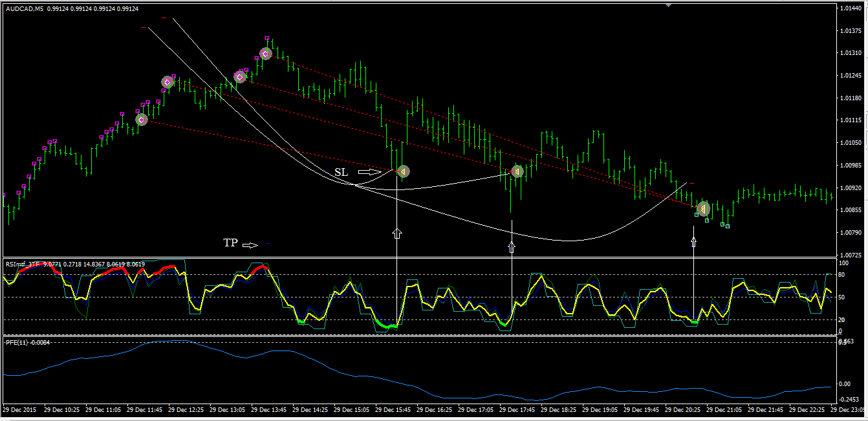Image resolution: width=868 pixels, height=421 pixels.
Task: Click price axis label 1.01115
Action: [x=850, y=120]
